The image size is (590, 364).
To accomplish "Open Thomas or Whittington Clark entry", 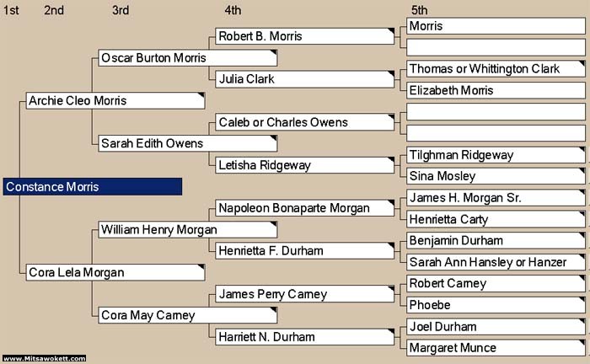I will tap(496, 69).
